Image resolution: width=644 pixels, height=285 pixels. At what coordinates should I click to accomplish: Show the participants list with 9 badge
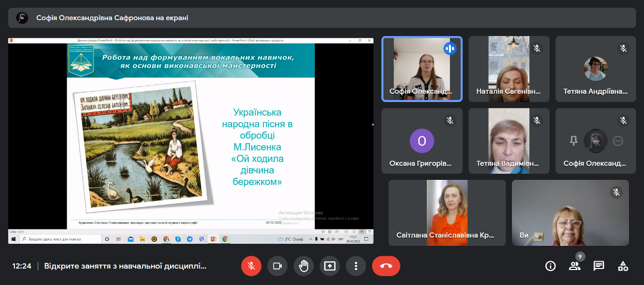[x=574, y=266]
